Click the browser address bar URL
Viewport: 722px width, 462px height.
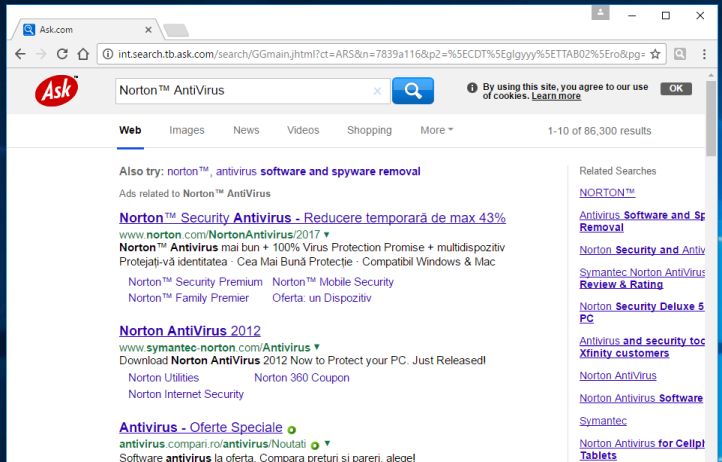(x=381, y=54)
